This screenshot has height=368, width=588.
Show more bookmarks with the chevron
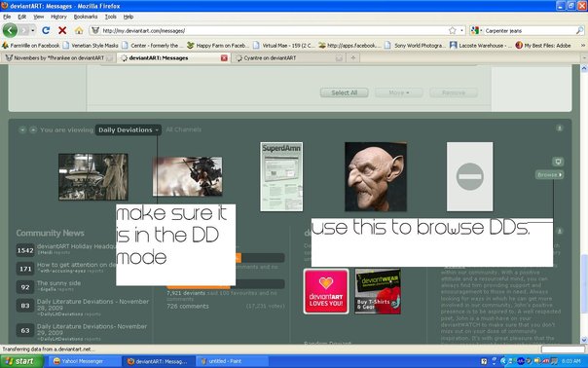pos(583,46)
